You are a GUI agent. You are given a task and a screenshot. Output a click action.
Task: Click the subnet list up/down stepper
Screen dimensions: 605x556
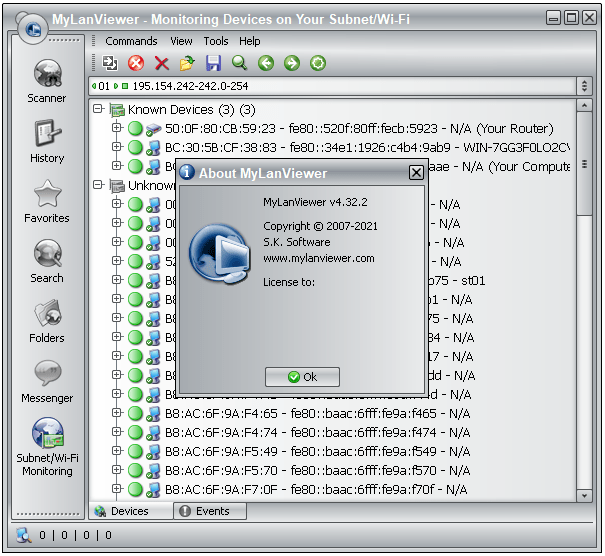[x=585, y=86]
